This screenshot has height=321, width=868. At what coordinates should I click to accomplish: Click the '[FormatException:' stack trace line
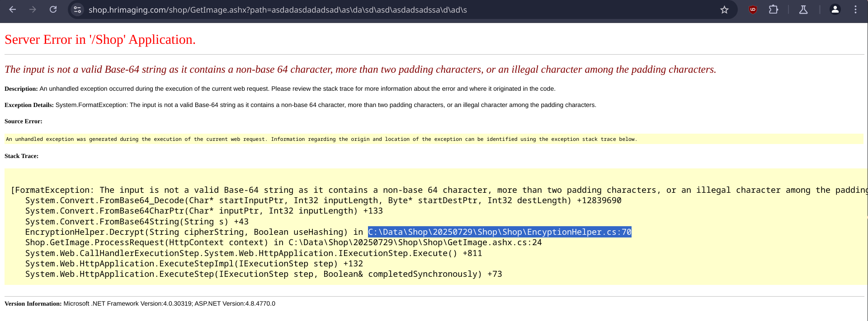click(x=439, y=190)
